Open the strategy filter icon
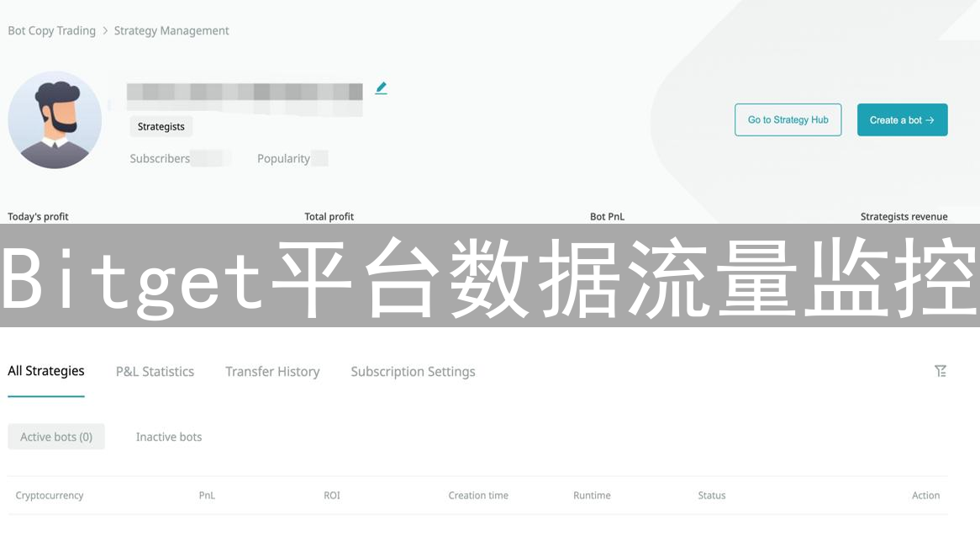 click(940, 371)
